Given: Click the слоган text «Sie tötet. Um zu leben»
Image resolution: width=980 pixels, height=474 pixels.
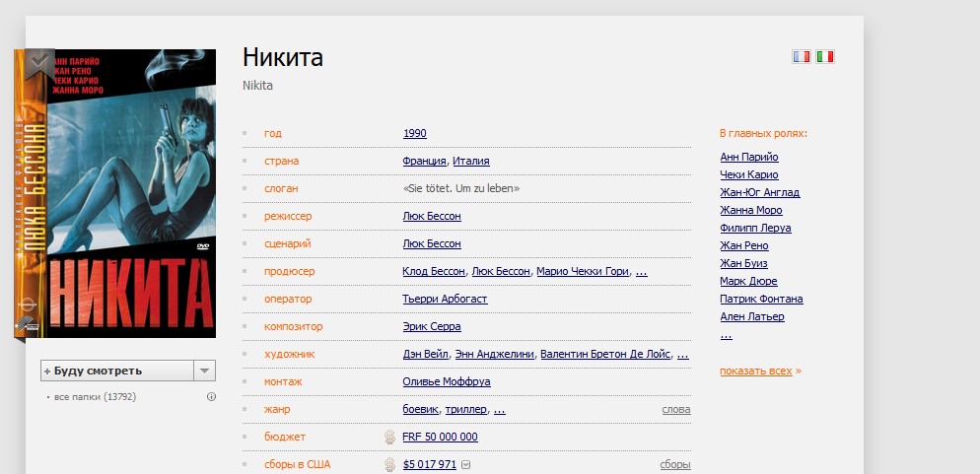Looking at the screenshot, I should 461,188.
